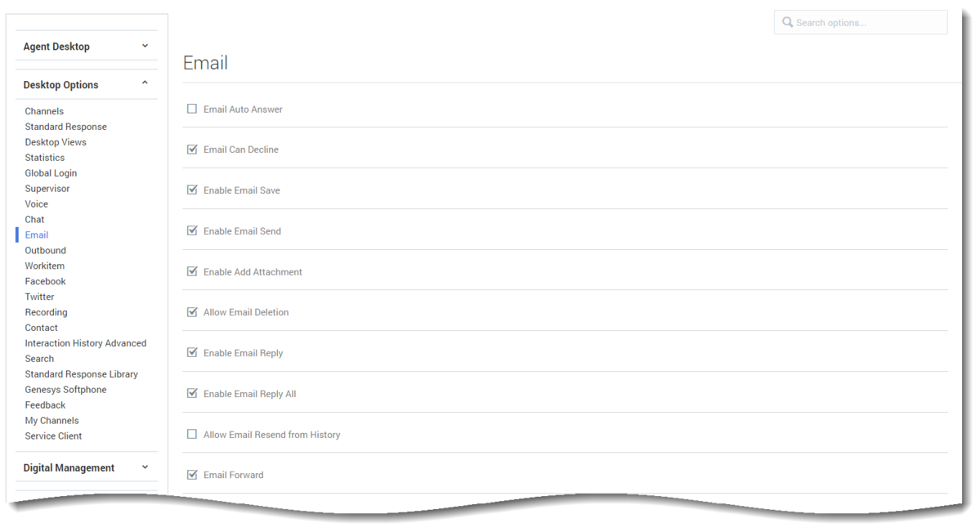Check Allow Email Resend from History

(x=192, y=434)
